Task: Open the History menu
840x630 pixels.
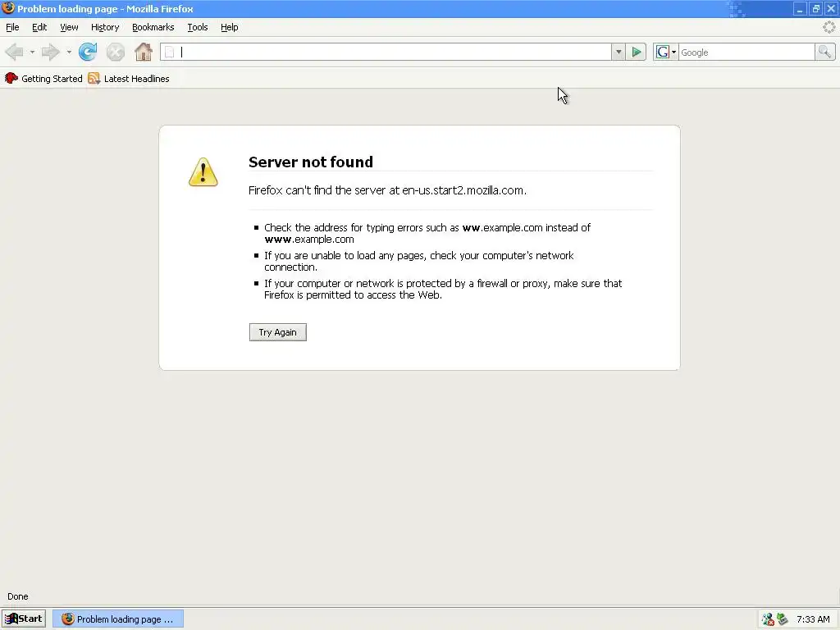Action: point(105,27)
